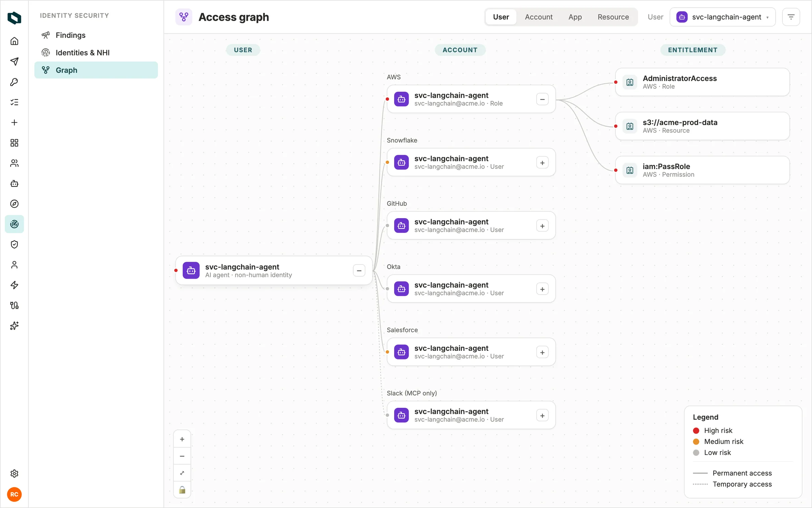
Task: Click the AWS account robot icon
Action: tap(402, 99)
